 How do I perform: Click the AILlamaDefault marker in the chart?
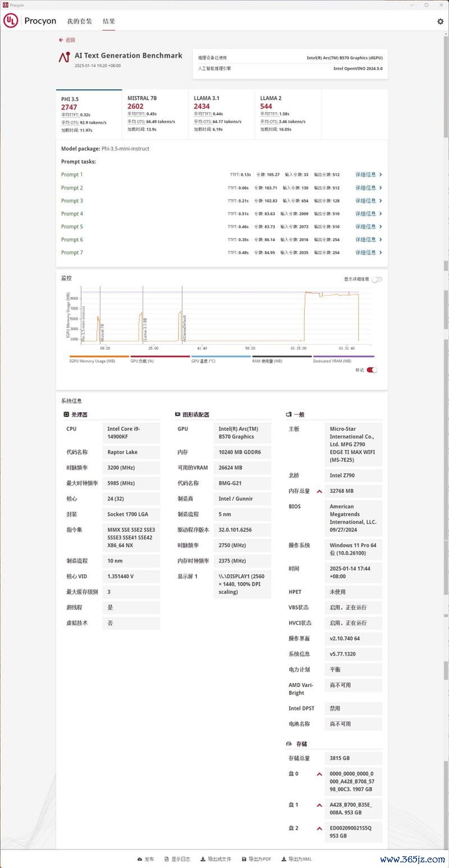[x=185, y=328]
